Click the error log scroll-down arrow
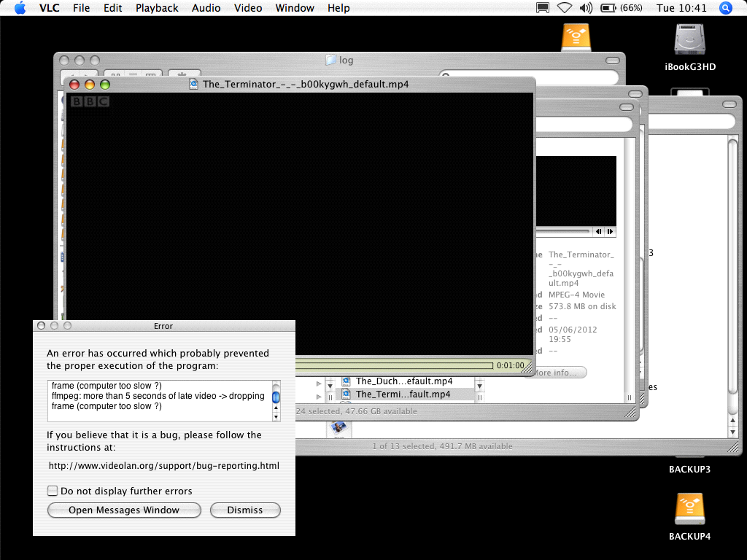The image size is (747, 560). (276, 416)
